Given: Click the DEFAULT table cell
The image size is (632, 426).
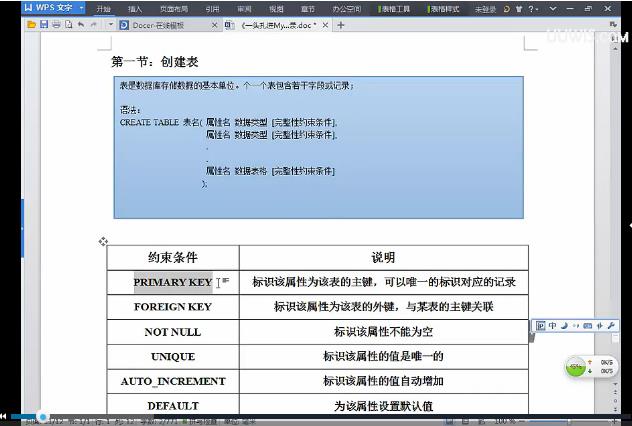Looking at the screenshot, I should tap(173, 405).
